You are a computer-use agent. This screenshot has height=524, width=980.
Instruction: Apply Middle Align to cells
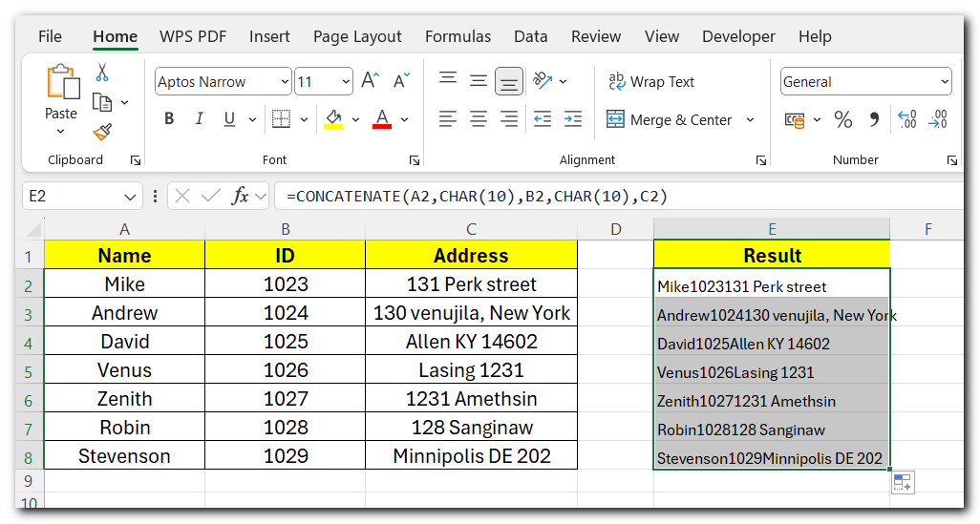479,80
